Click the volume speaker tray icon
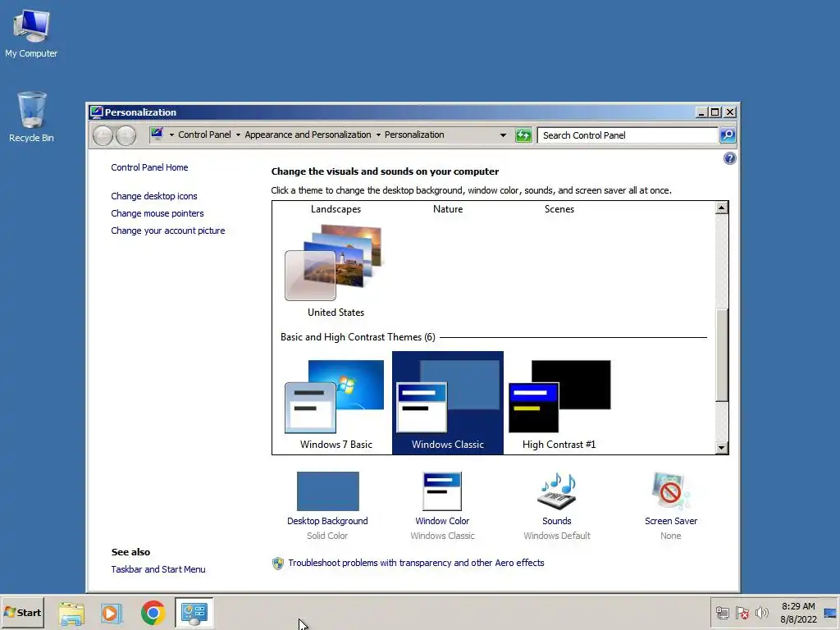Viewport: 840px width, 630px height. 762,613
